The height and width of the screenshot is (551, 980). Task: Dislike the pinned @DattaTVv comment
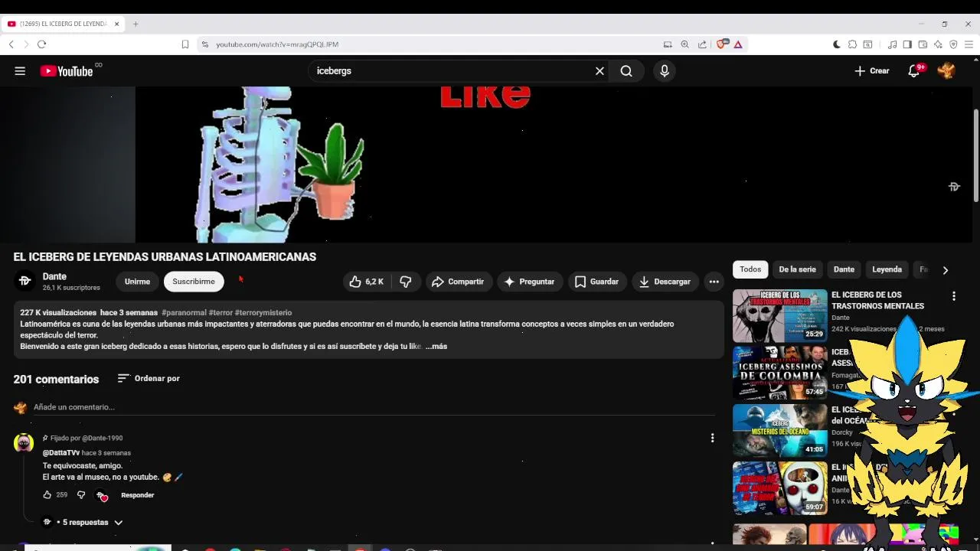point(81,495)
